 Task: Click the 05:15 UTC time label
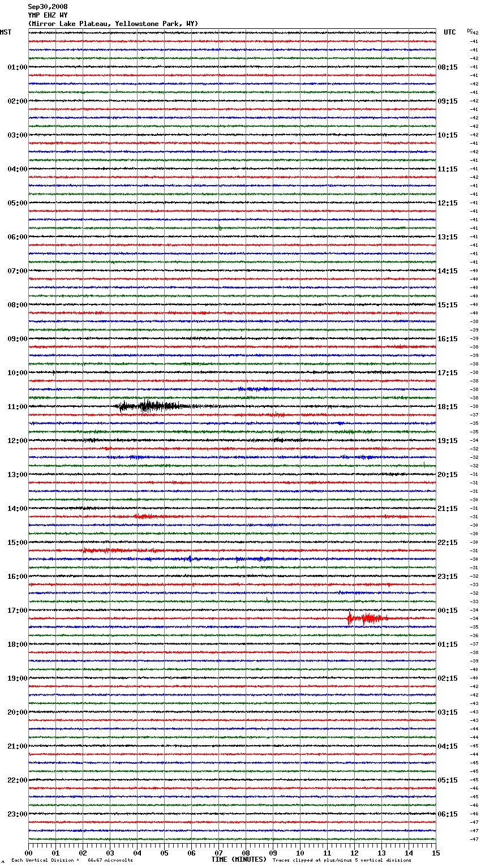[448, 780]
